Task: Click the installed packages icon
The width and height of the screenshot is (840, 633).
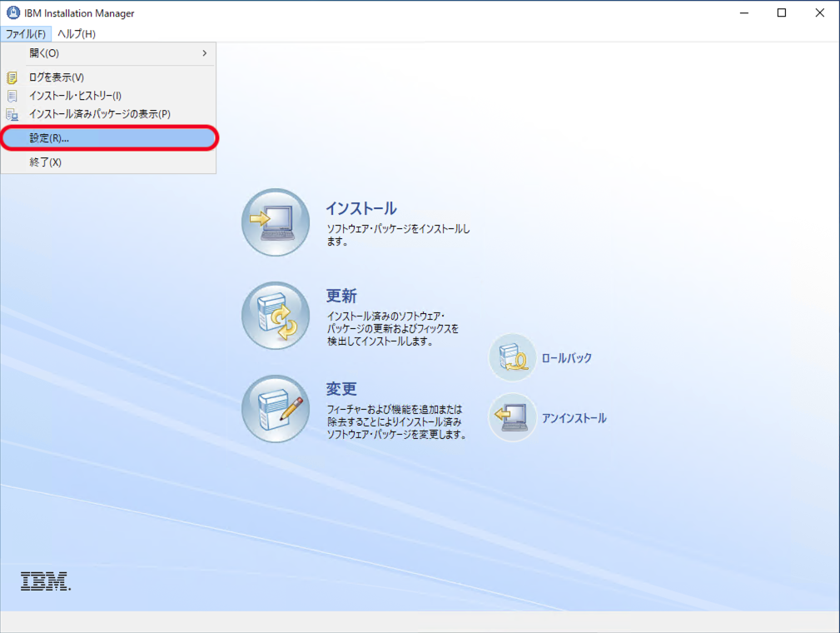Action: tap(12, 115)
